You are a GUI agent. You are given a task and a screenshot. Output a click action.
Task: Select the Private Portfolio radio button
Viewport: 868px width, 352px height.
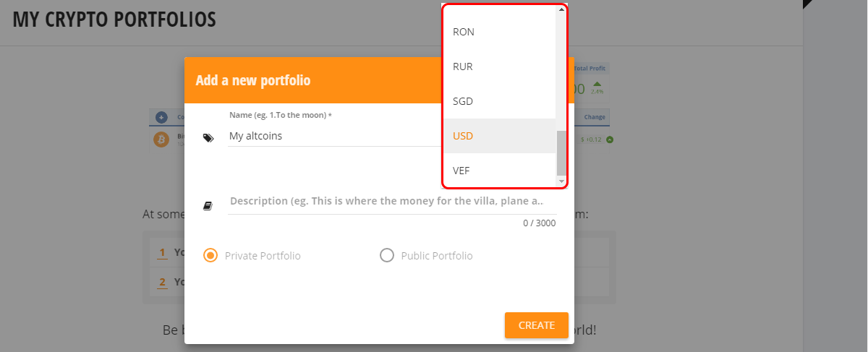[211, 255]
